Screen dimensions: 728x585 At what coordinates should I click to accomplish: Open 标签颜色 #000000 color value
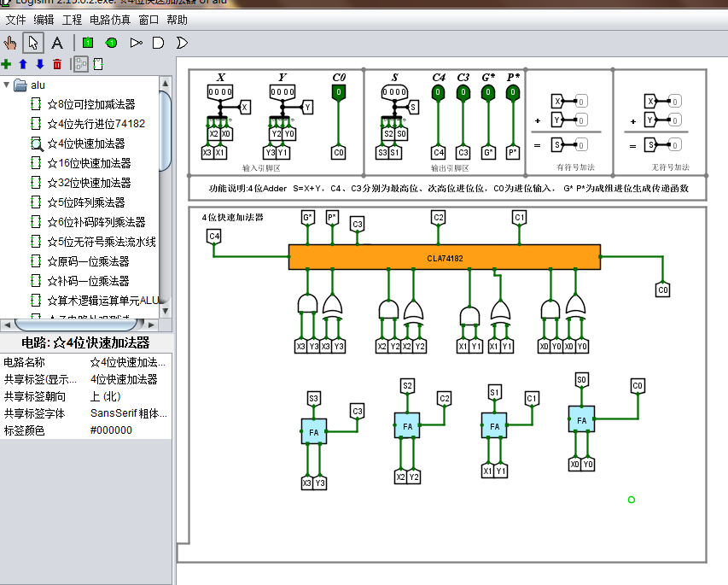tap(129, 430)
